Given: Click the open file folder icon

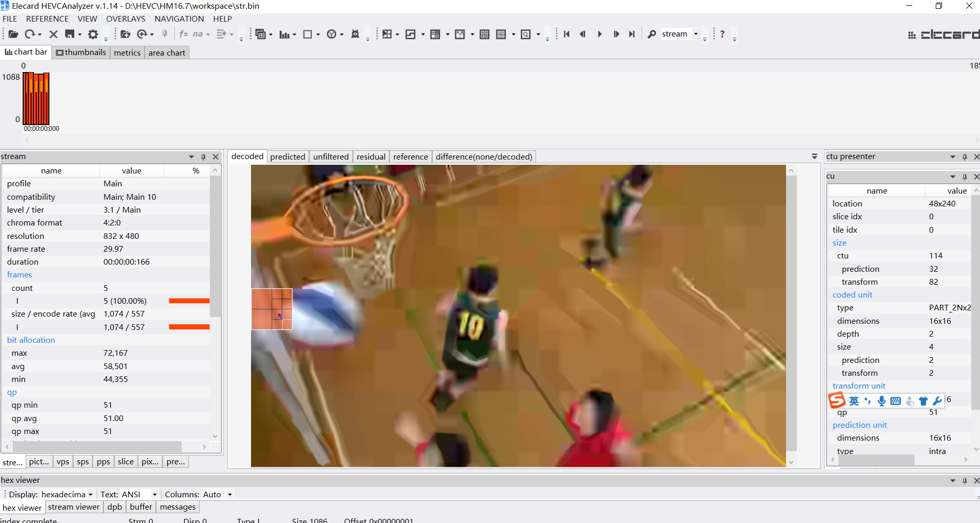Looking at the screenshot, I should (13, 34).
